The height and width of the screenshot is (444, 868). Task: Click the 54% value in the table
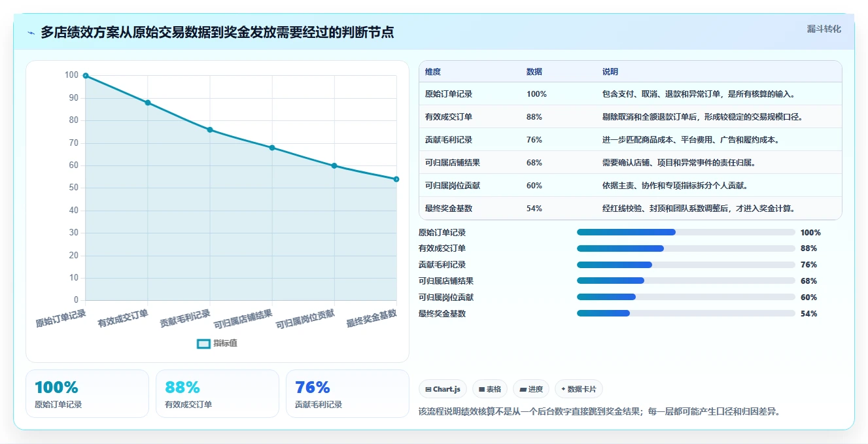(534, 209)
